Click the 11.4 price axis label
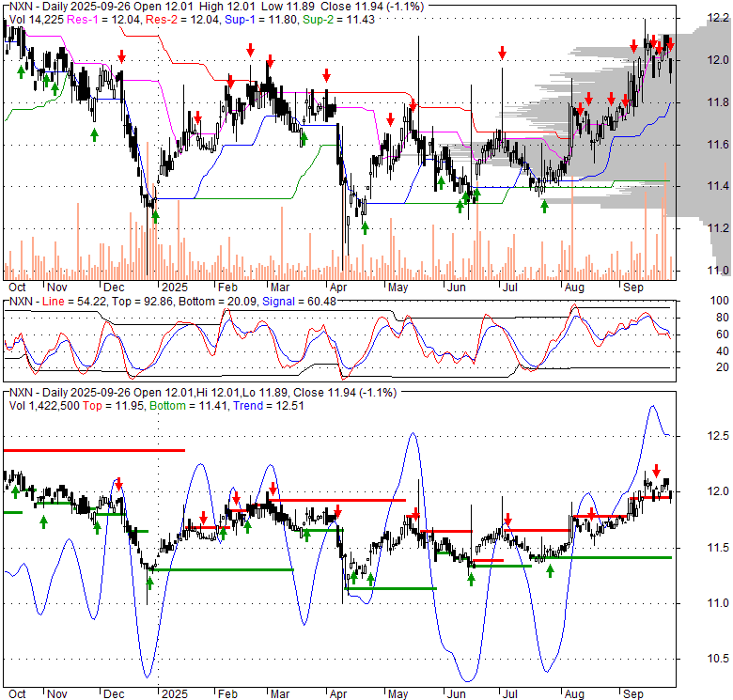Viewport: 733px width, 700px height. coord(718,186)
